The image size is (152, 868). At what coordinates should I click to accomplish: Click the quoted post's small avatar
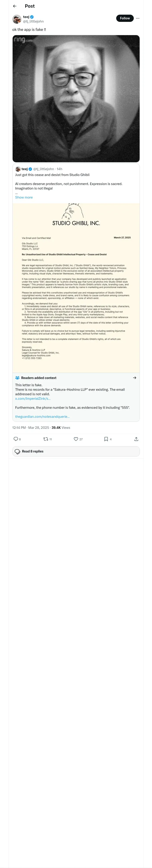[x=18, y=169]
